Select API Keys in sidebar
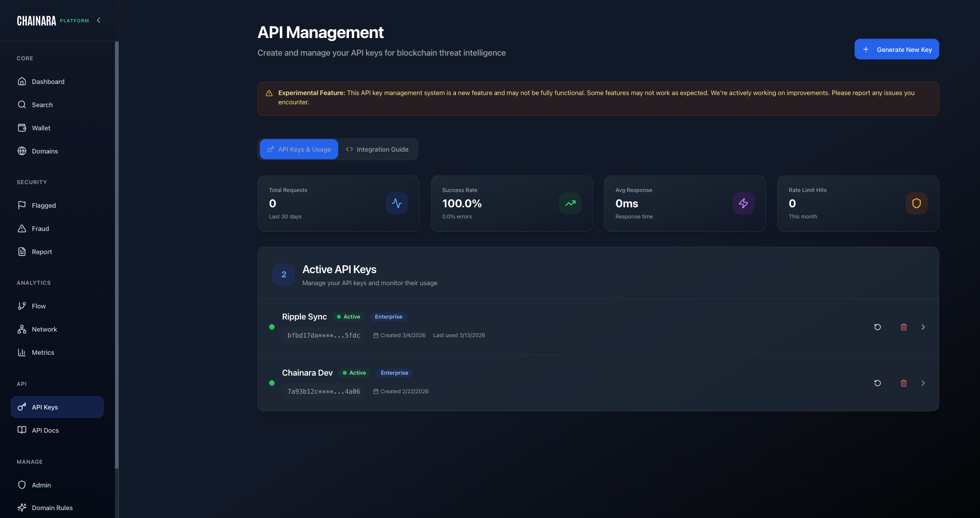The width and height of the screenshot is (980, 518). (57, 407)
